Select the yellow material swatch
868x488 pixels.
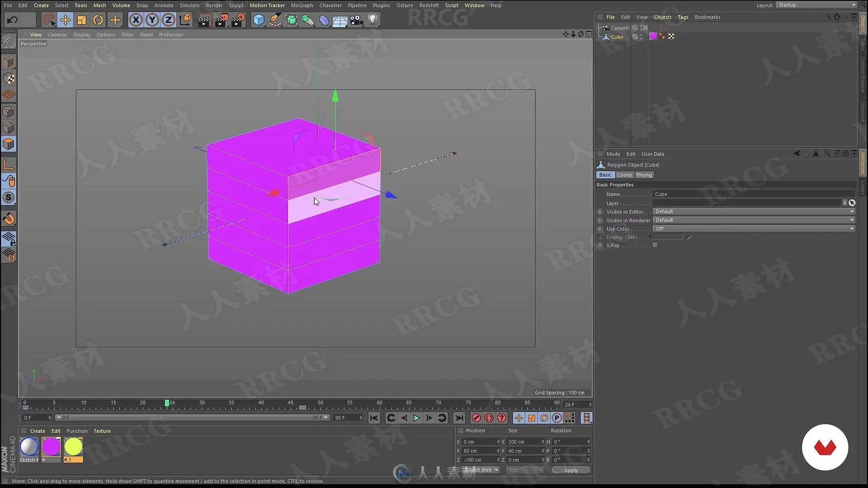(x=73, y=447)
